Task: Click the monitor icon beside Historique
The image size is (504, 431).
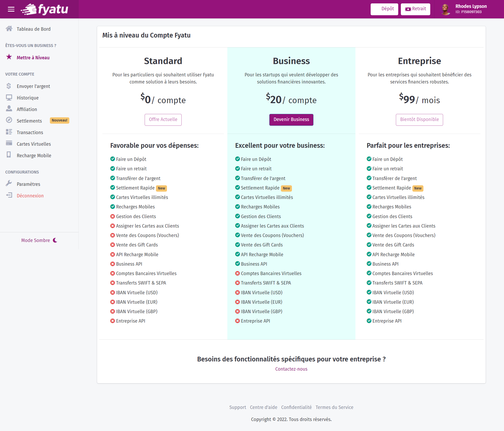Action: (9, 98)
